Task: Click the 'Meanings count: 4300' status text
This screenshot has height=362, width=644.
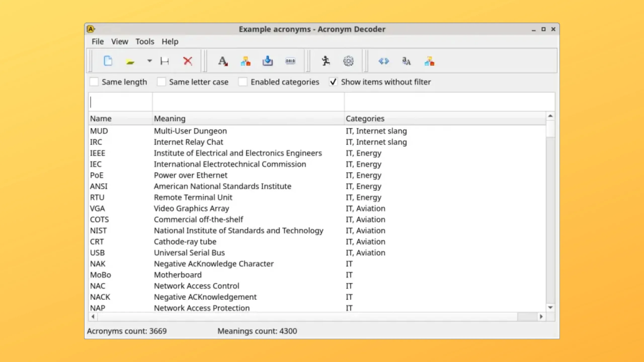Action: click(x=257, y=331)
